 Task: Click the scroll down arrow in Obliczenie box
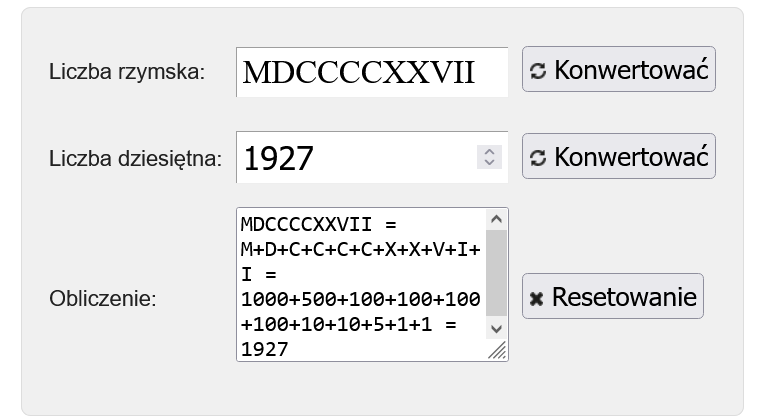[497, 328]
